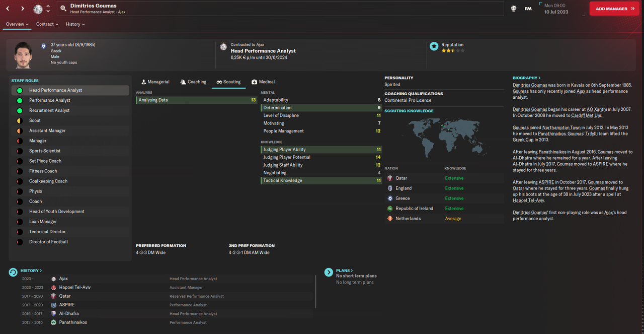Click the Netherlands flag icon
Screen dimensions: 644x334
point(390,219)
